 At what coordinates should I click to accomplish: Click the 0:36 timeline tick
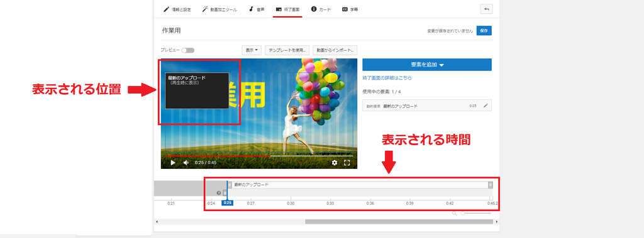tap(370, 203)
